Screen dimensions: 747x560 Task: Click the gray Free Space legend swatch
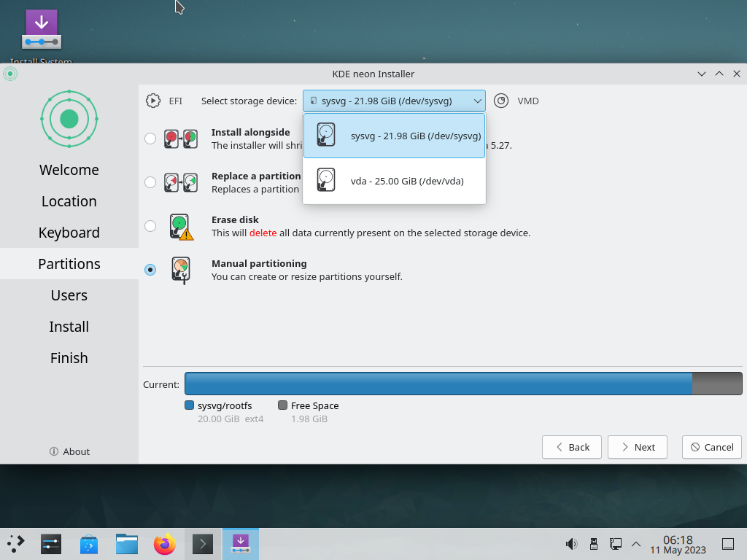click(282, 405)
